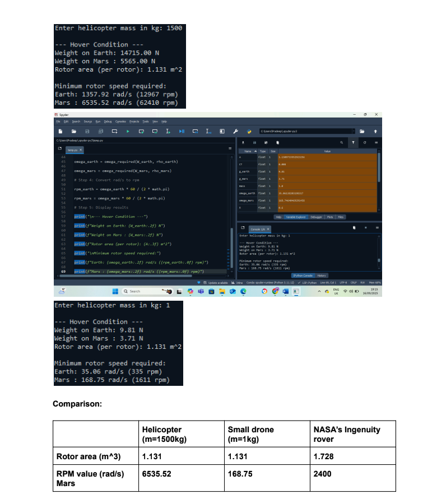Open the Consoles menu in Spyder
The image size is (446, 504).
click(x=120, y=122)
